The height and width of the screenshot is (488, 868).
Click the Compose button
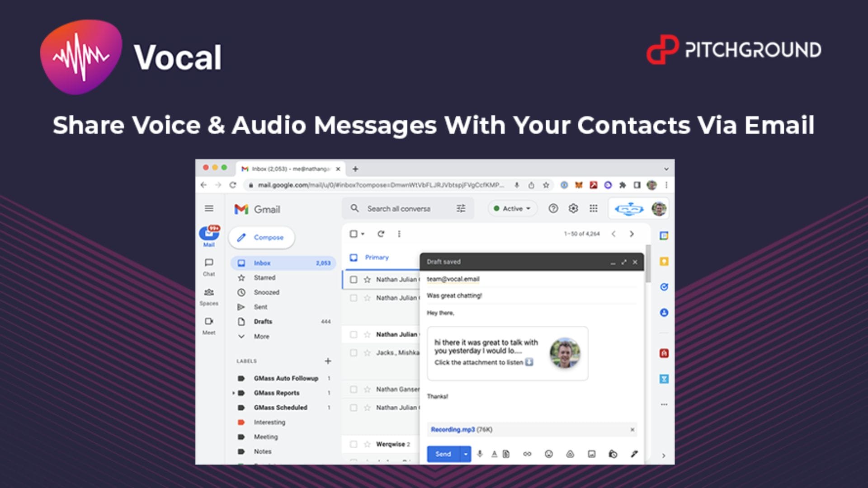pyautogui.click(x=261, y=237)
